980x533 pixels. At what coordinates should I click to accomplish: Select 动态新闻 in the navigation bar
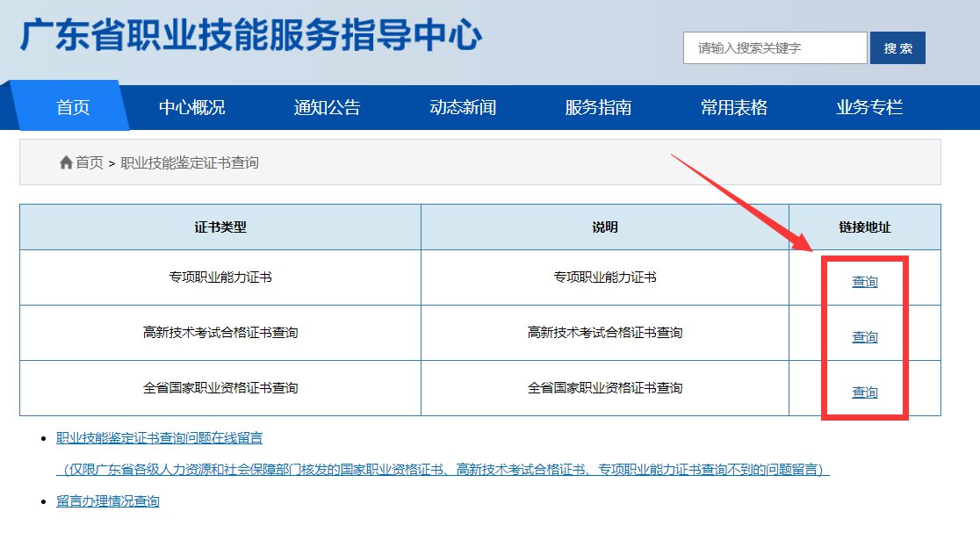(x=463, y=107)
